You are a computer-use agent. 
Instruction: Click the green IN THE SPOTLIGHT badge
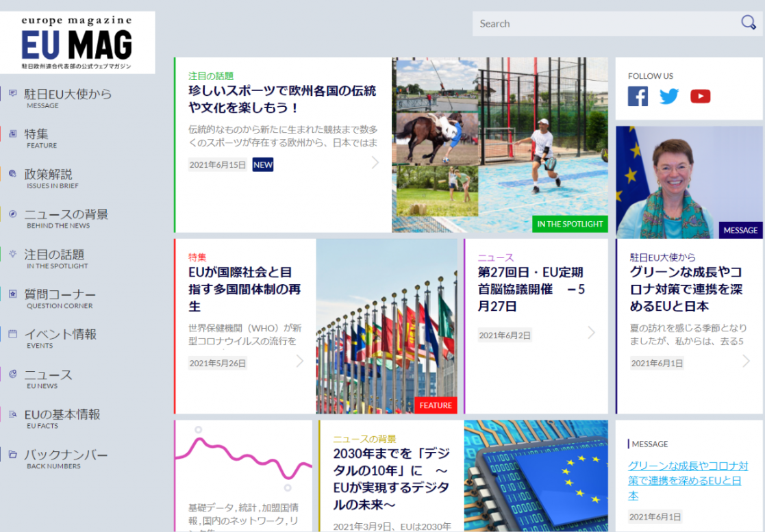point(570,224)
